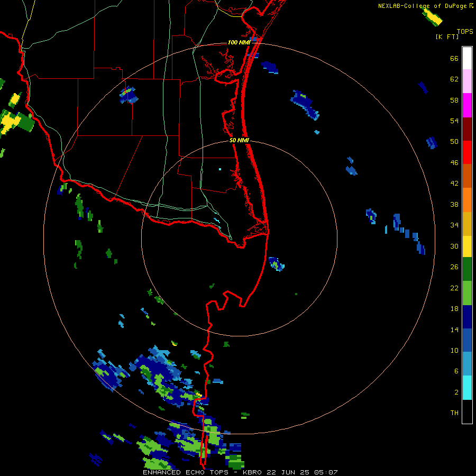Click the legend value 26

(x=454, y=267)
